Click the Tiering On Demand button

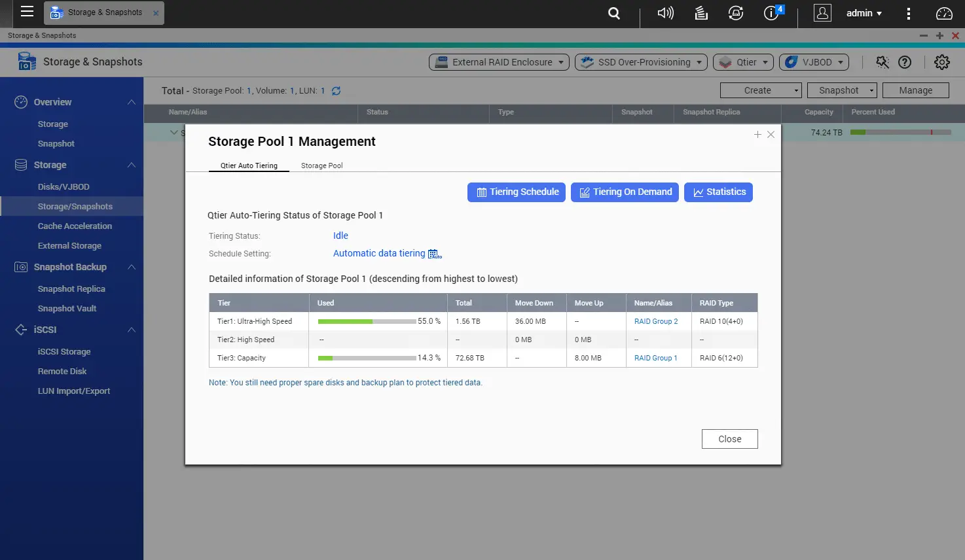[x=624, y=192]
